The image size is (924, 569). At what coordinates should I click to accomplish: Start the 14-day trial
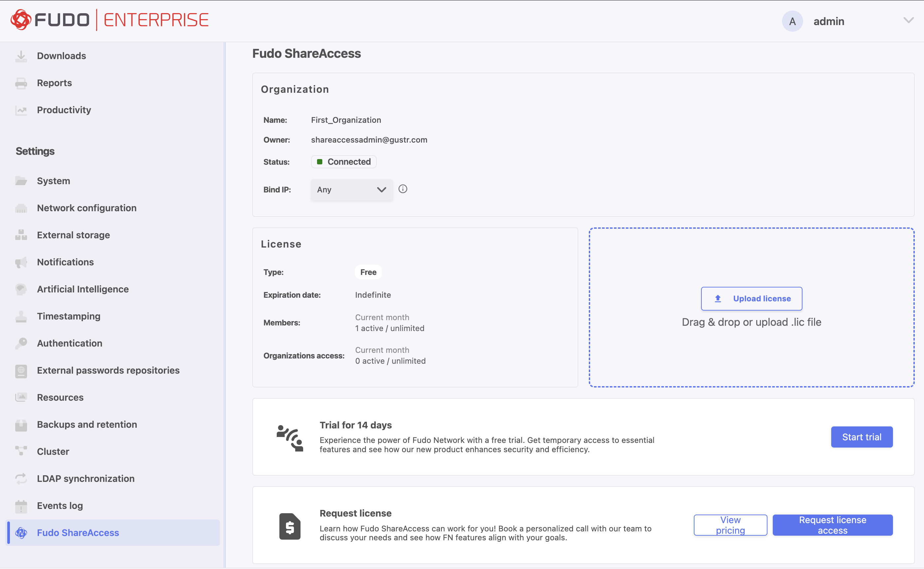click(x=862, y=437)
